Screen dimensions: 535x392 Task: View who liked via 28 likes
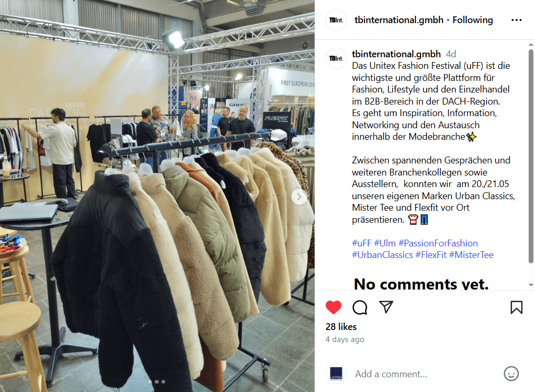click(341, 326)
